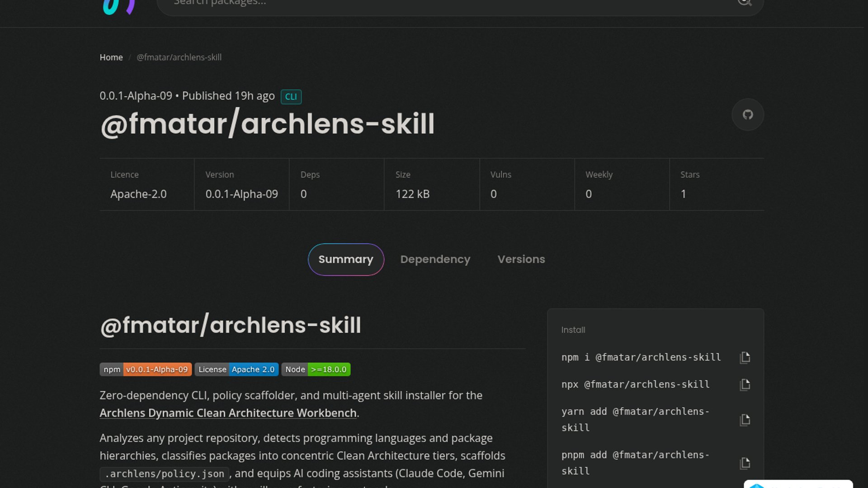Click the Vulns count value
The height and width of the screenshot is (488, 868).
point(493,194)
